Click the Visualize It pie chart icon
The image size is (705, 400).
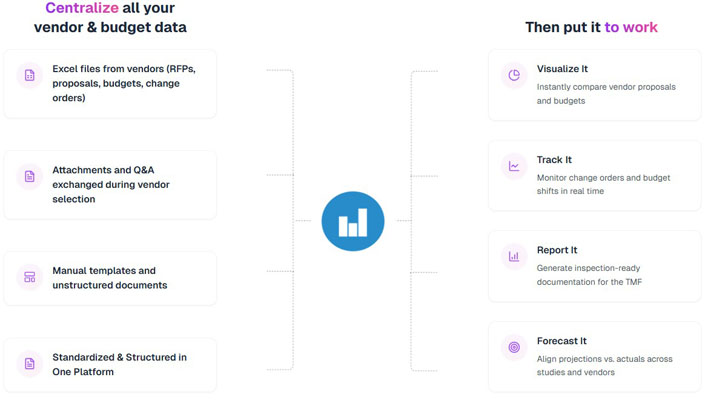coord(514,75)
